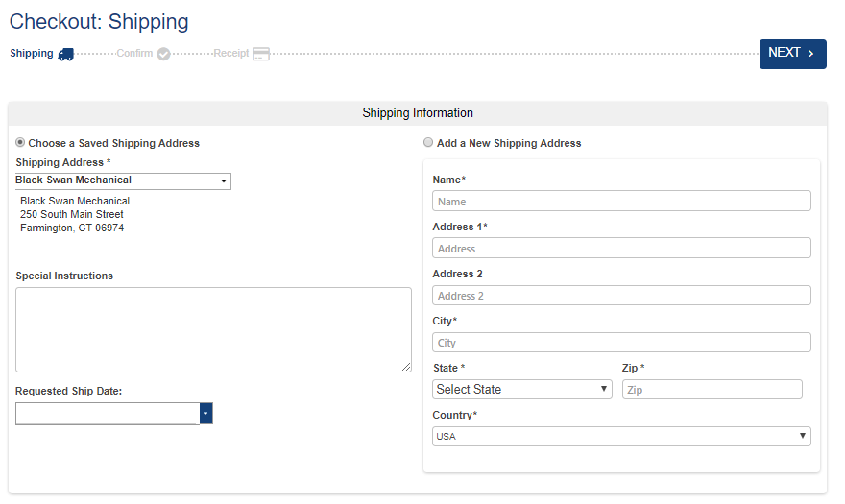
Task: Click the Receipt credit card icon
Action: click(x=261, y=54)
